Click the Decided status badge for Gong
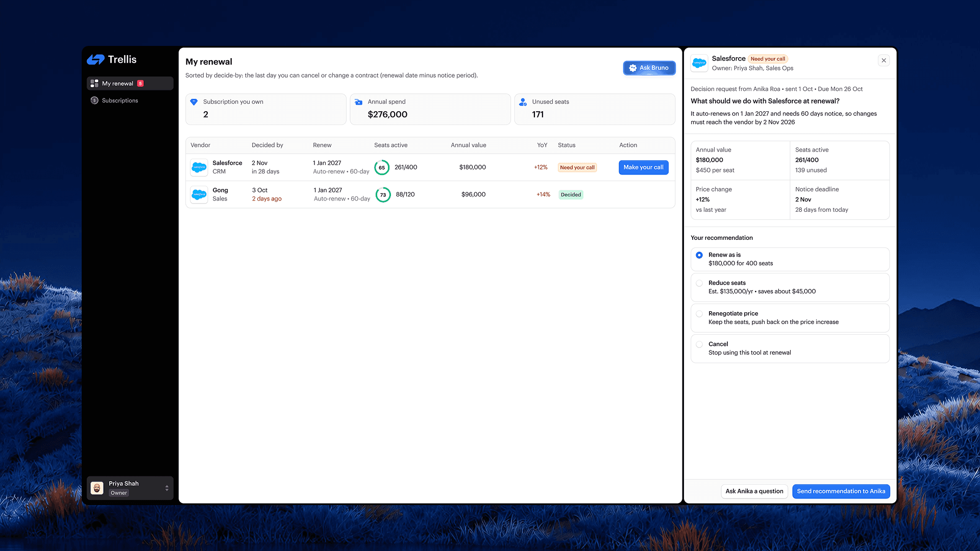980x551 pixels. [571, 195]
